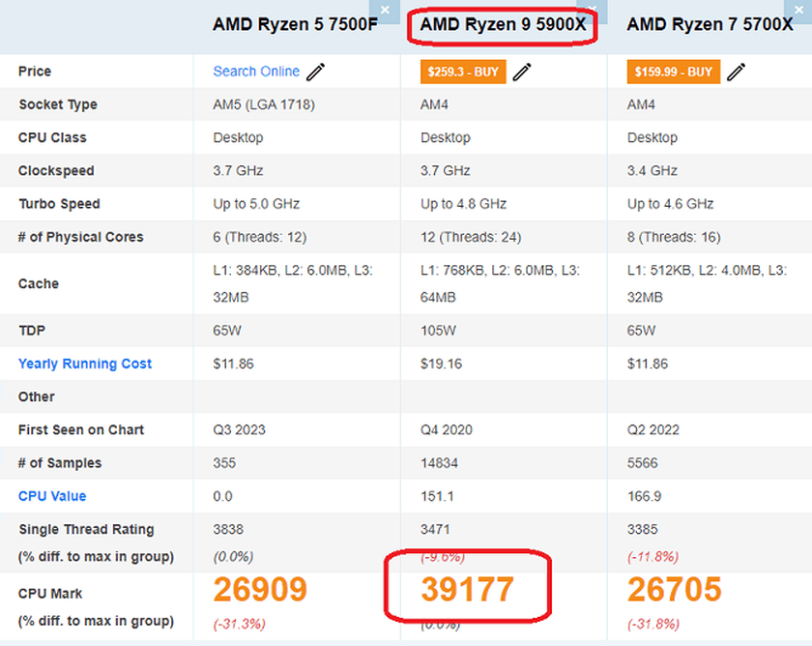
Task: Click Single Thread Rating 3471
Action: click(436, 529)
